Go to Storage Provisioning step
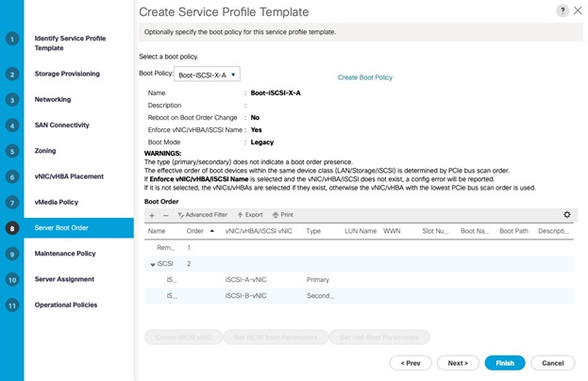Screen dimensions: 588x381 [67, 74]
